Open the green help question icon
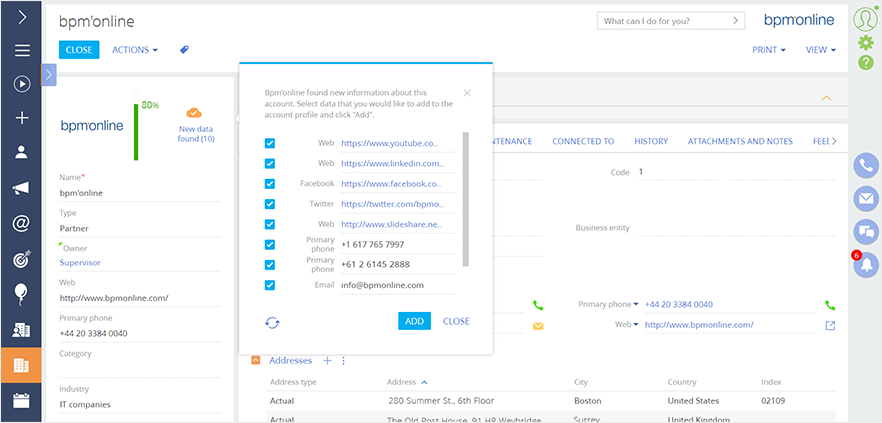This screenshot has height=423, width=882. pos(866,63)
